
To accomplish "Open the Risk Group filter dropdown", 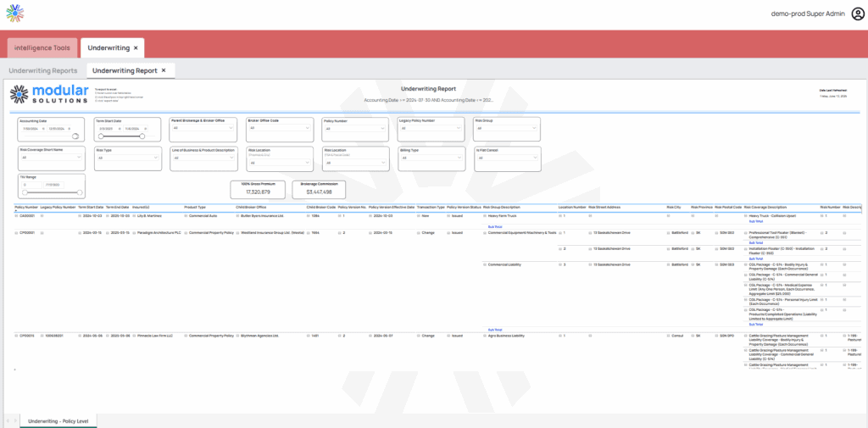I will click(x=507, y=128).
